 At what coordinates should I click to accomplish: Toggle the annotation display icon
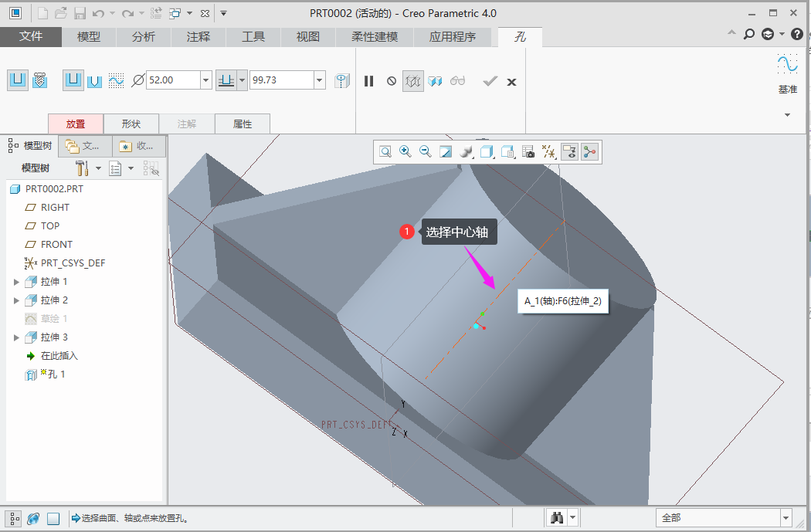(x=569, y=152)
